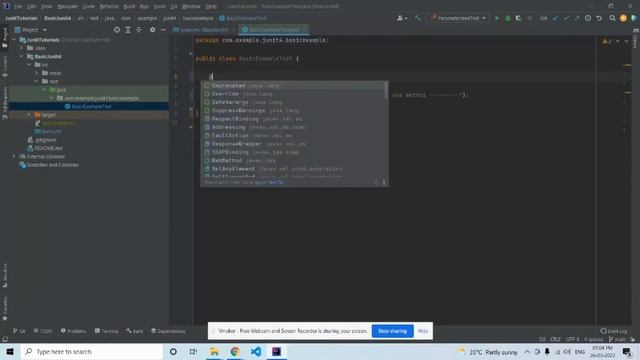
Task: Select the Deprecated completion suggestion
Action: click(x=293, y=86)
